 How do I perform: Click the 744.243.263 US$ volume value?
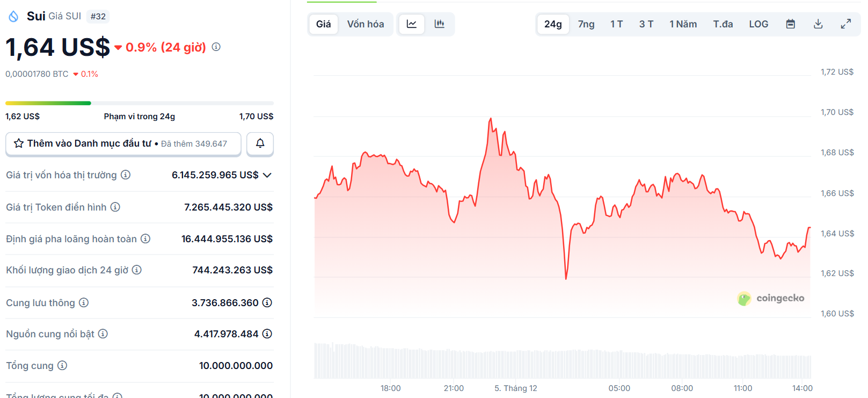point(233,270)
